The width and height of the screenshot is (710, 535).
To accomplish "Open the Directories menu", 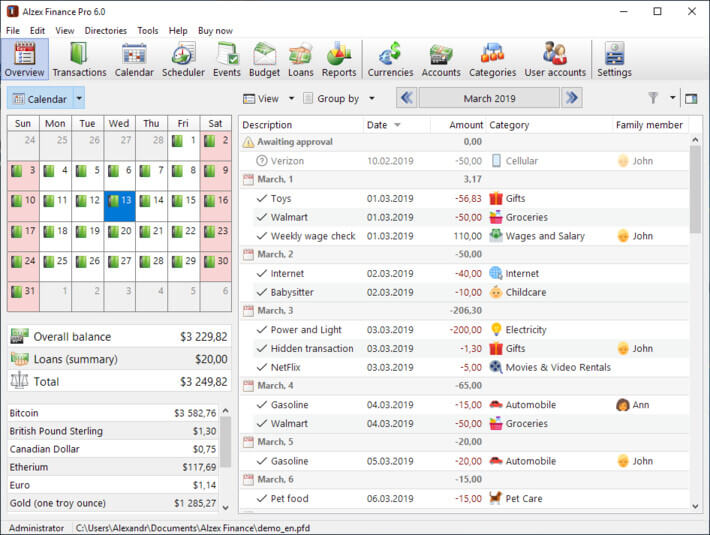I will click(105, 31).
